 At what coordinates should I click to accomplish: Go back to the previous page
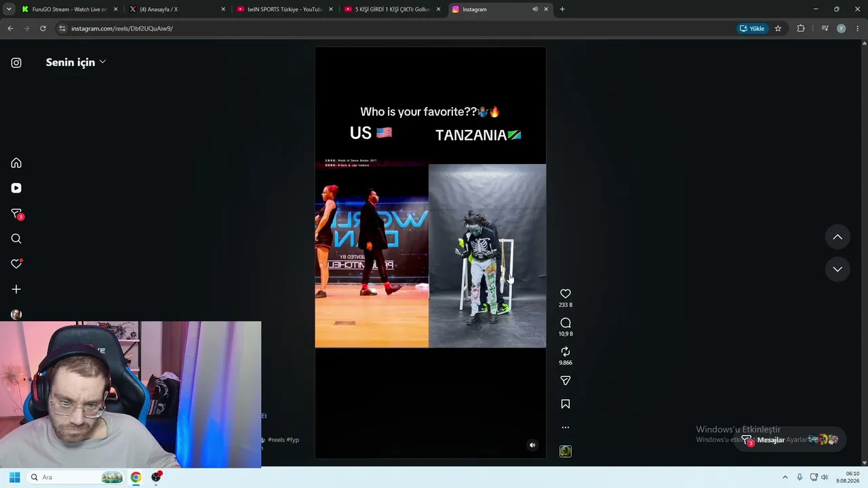click(10, 28)
